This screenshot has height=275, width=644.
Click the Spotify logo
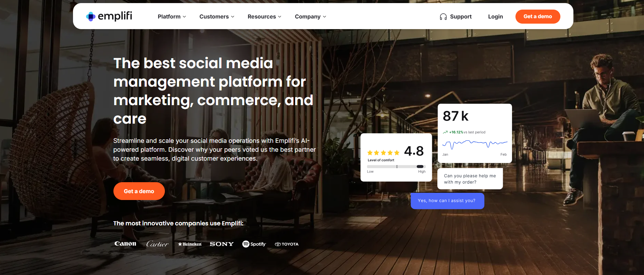(254, 244)
